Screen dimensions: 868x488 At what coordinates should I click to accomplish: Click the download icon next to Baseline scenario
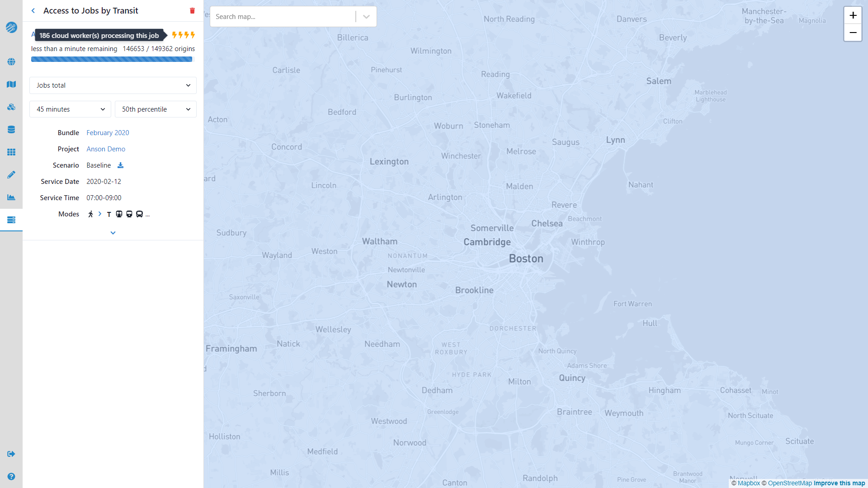click(120, 165)
